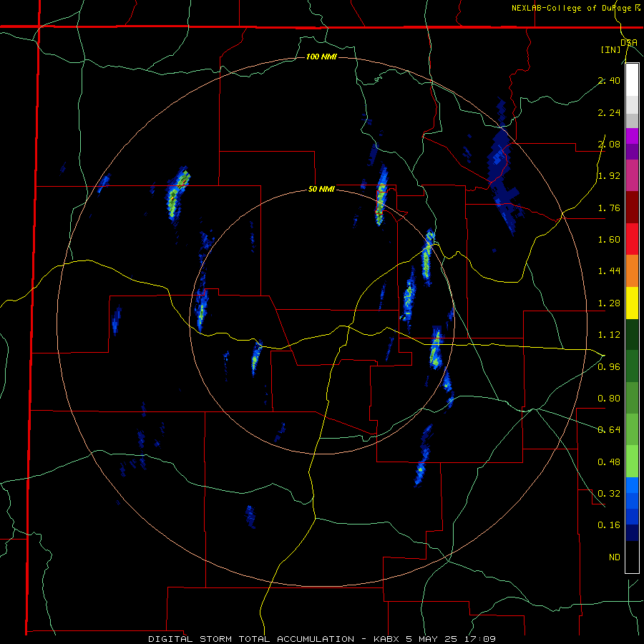This screenshot has height=644, width=644.
Task: Select the bright magenta legend swatch
Action: pyautogui.click(x=632, y=136)
